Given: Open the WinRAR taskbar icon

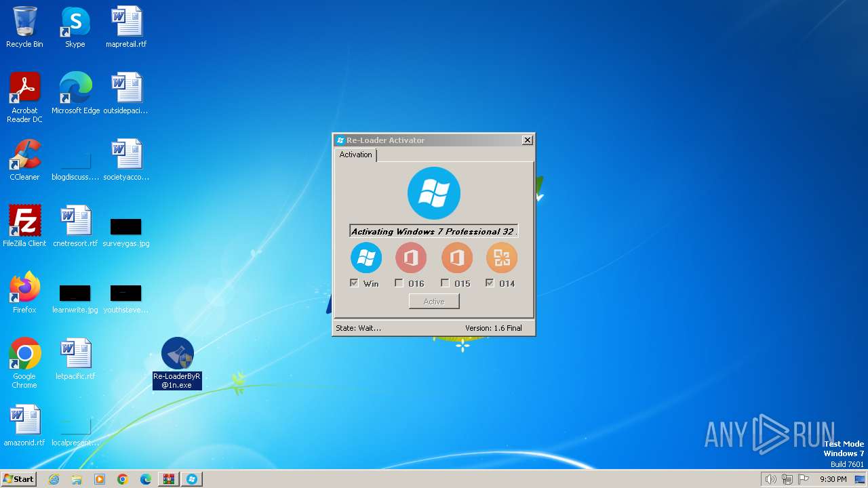Looking at the screenshot, I should pos(169,479).
